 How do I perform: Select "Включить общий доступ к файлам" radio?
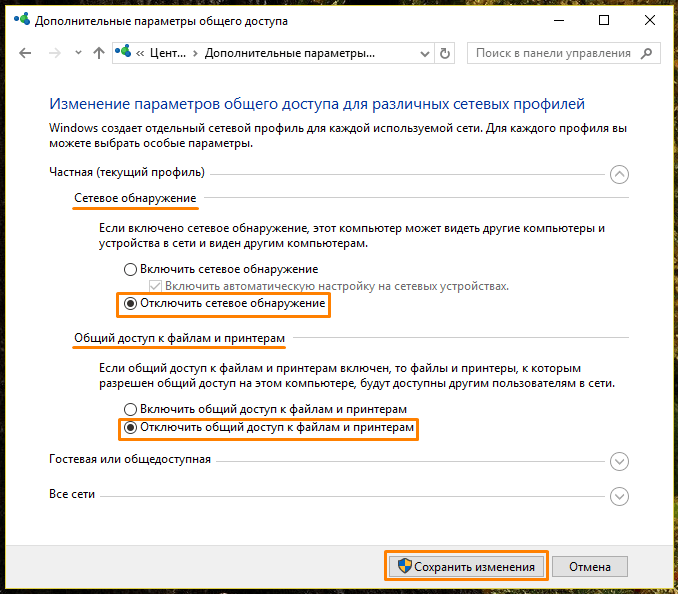(x=130, y=409)
